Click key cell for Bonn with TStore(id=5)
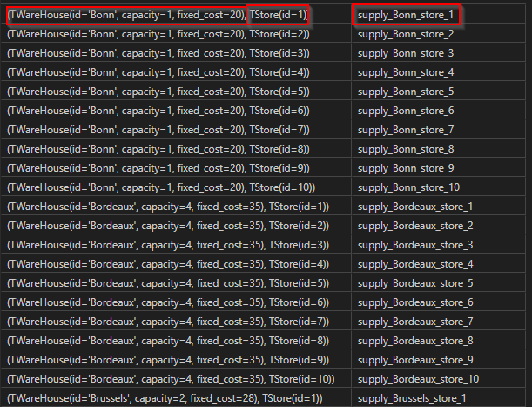Viewport: 532px width, 407px height. pos(176,92)
